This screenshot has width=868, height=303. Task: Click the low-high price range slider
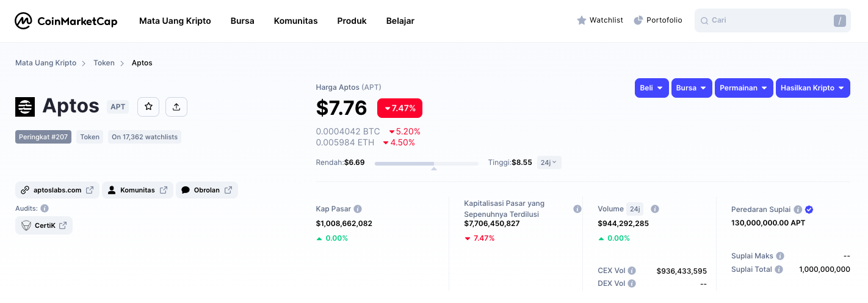pos(426,164)
